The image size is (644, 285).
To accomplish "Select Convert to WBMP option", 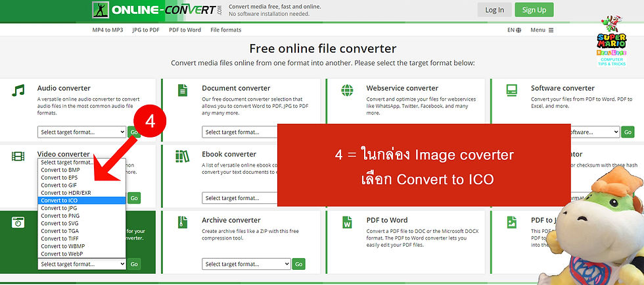I will 81,246.
